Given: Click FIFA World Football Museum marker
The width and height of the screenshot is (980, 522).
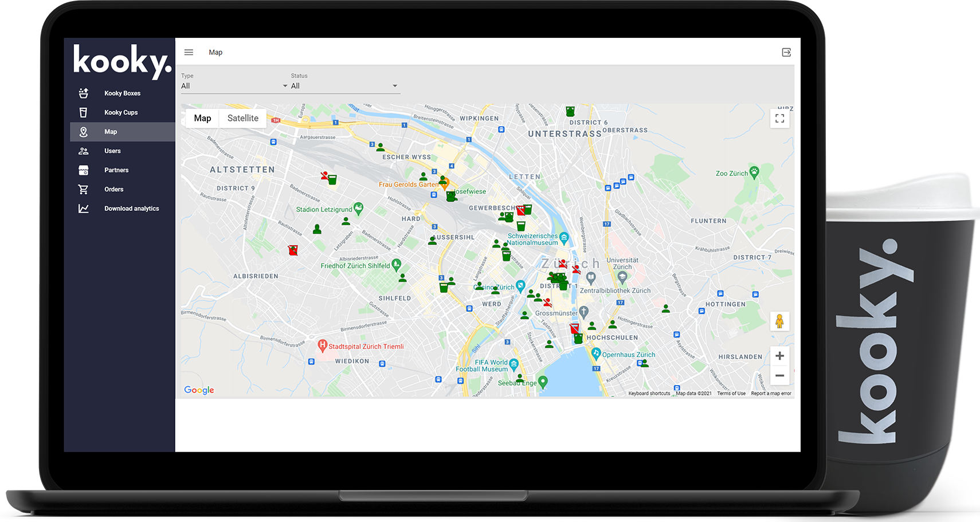Looking at the screenshot, I should 513,364.
